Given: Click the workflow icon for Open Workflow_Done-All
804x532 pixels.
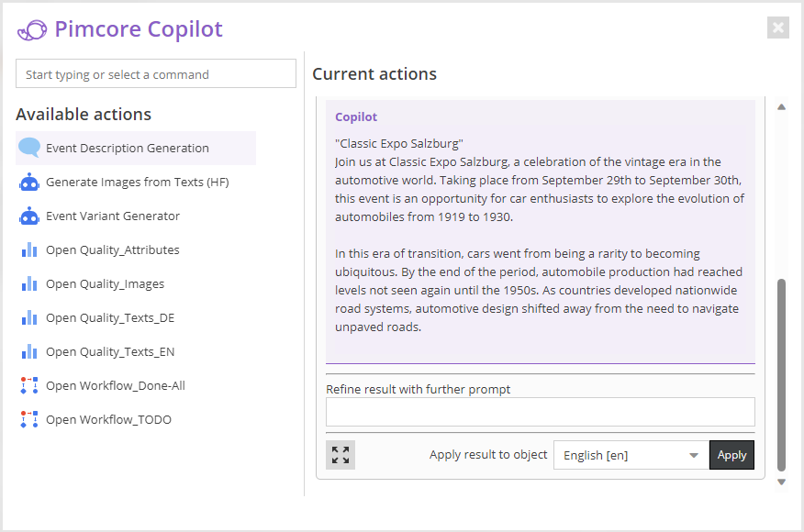Looking at the screenshot, I should [x=29, y=385].
